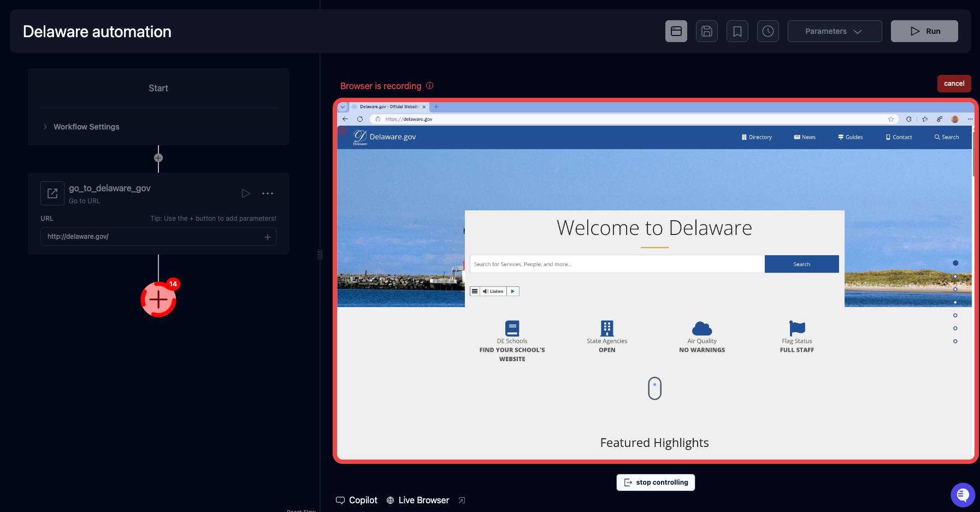980x512 pixels.
Task: Reload the Delaware.gov page
Action: (360, 119)
